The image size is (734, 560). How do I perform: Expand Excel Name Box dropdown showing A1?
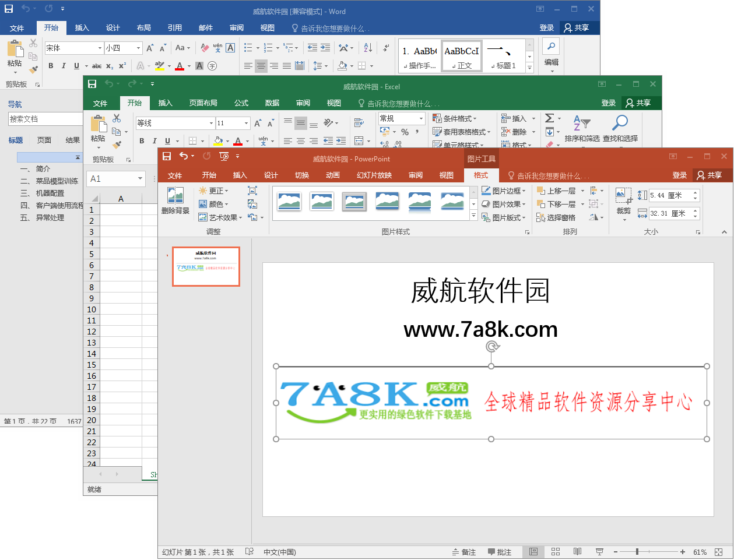pos(140,179)
